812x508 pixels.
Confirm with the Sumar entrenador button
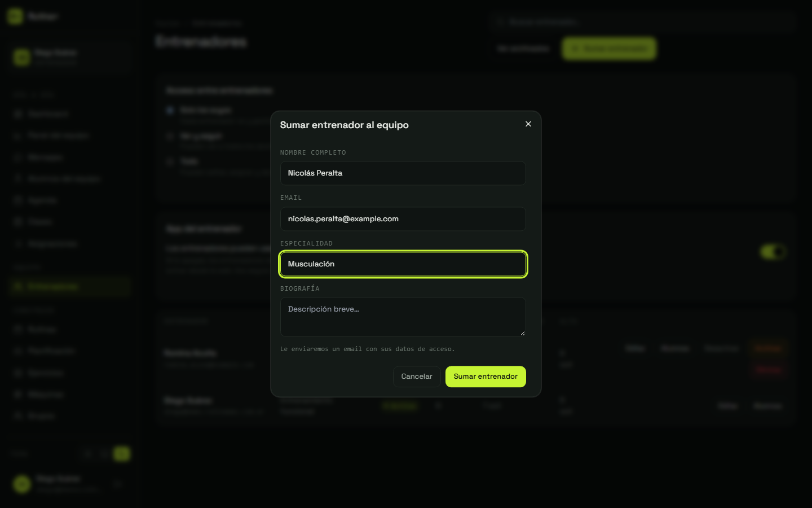click(486, 376)
